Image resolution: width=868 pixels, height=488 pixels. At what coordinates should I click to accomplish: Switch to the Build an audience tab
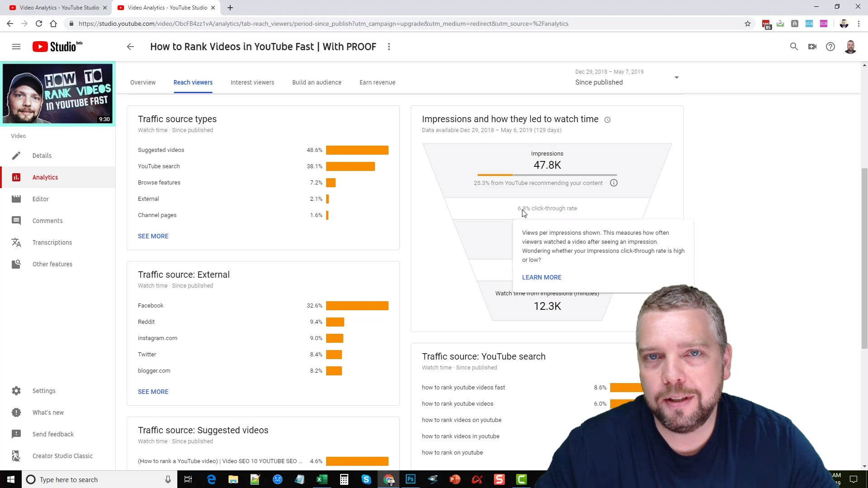[x=317, y=82]
